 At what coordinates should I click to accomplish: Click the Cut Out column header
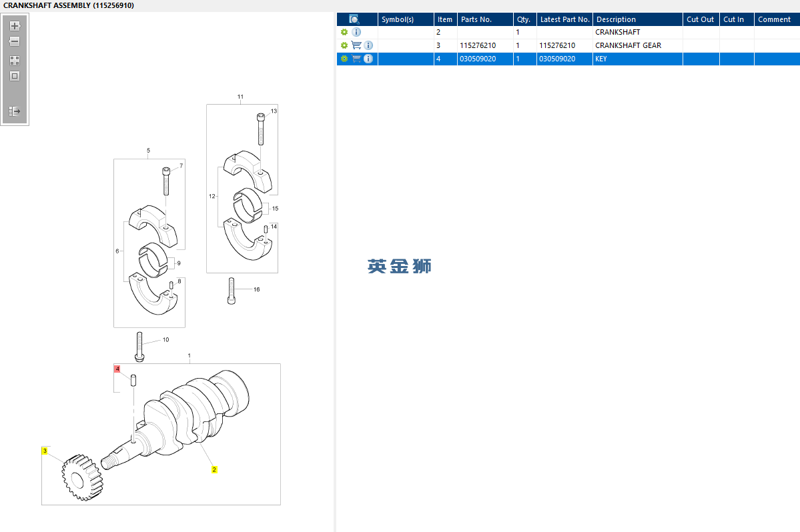[x=701, y=19]
